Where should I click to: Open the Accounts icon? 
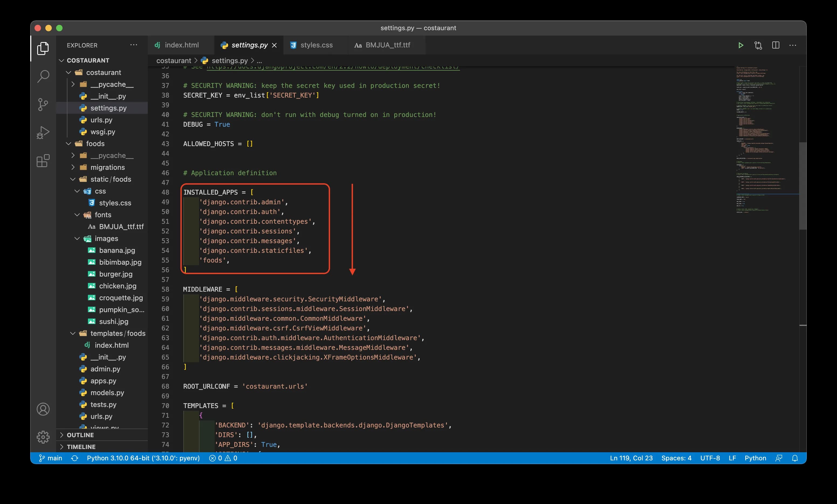pyautogui.click(x=43, y=409)
